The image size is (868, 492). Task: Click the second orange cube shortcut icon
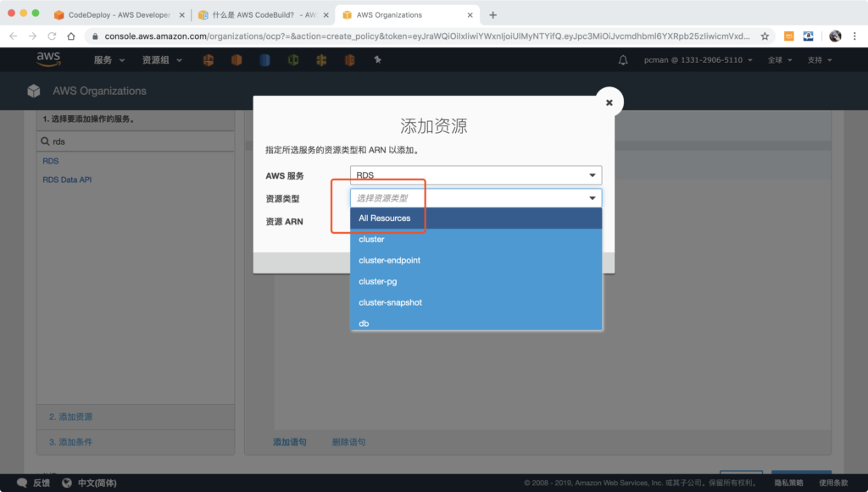236,60
